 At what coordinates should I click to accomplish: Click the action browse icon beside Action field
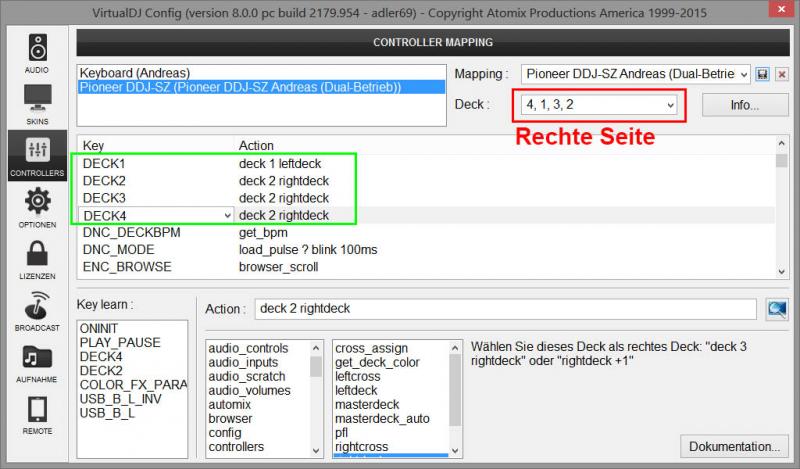776,309
